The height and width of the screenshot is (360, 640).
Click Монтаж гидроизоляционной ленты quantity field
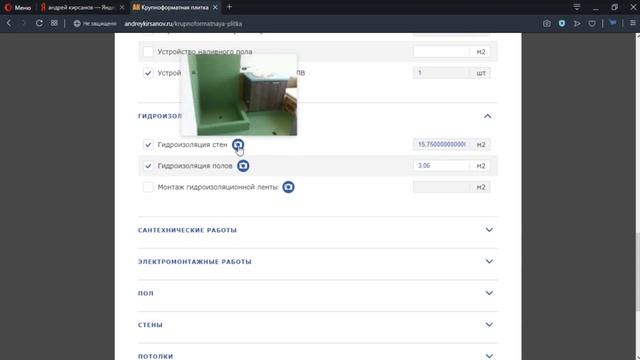pyautogui.click(x=441, y=187)
